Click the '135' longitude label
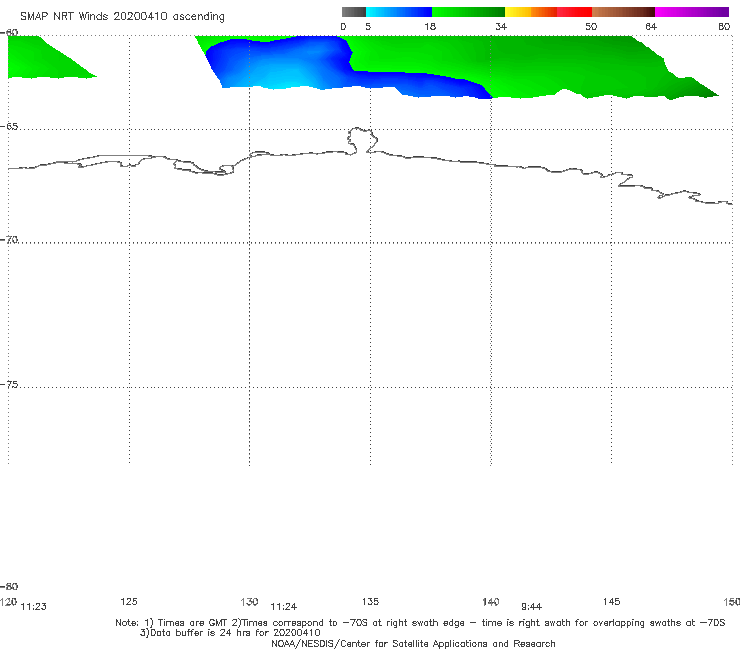The width and height of the screenshot is (740, 650). (370, 601)
